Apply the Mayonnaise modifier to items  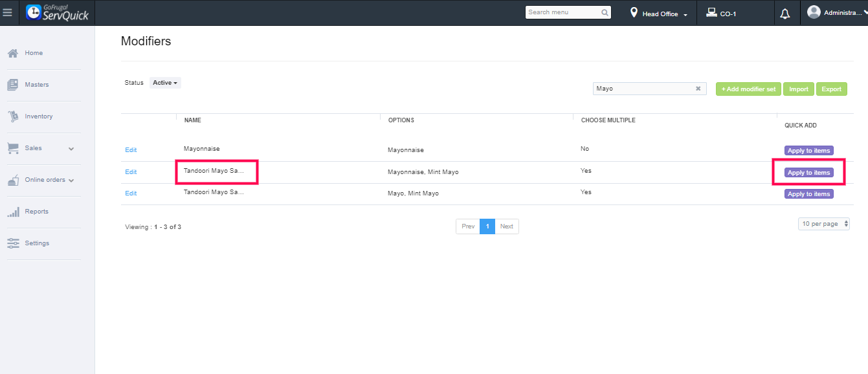pos(808,151)
